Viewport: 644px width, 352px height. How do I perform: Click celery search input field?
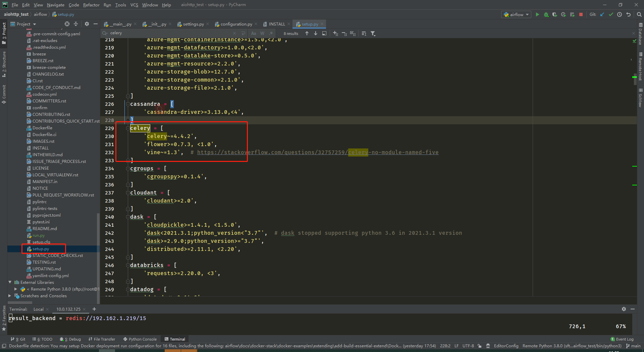[x=171, y=33]
